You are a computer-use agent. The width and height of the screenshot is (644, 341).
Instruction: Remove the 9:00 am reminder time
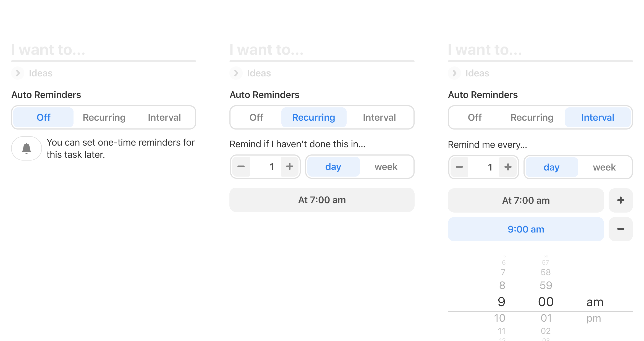[621, 229]
